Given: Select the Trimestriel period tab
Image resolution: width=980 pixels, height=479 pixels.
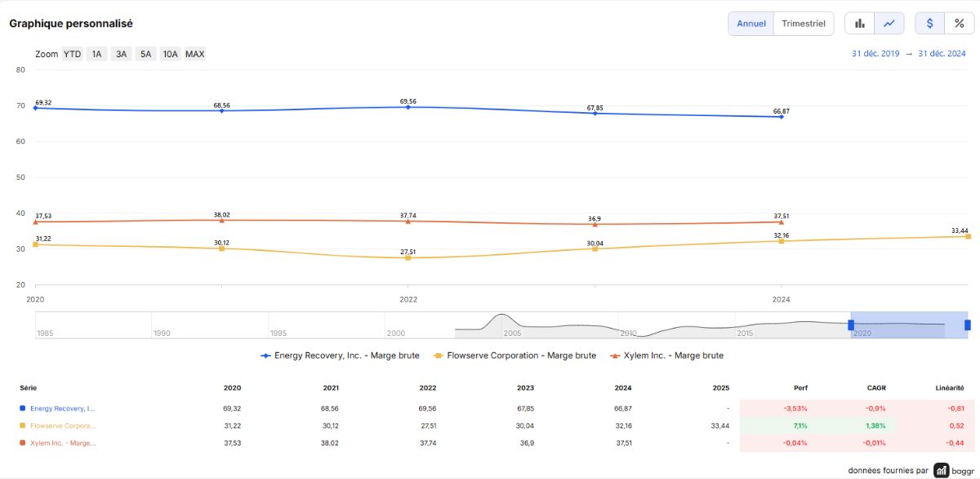Looking at the screenshot, I should point(804,24).
